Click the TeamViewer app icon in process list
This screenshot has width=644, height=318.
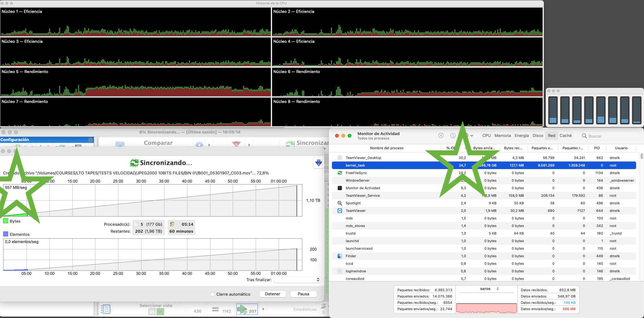[340, 211]
